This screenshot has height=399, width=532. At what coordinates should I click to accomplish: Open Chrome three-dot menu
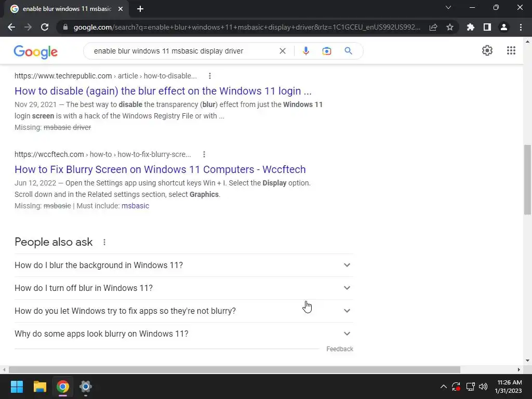[521, 27]
